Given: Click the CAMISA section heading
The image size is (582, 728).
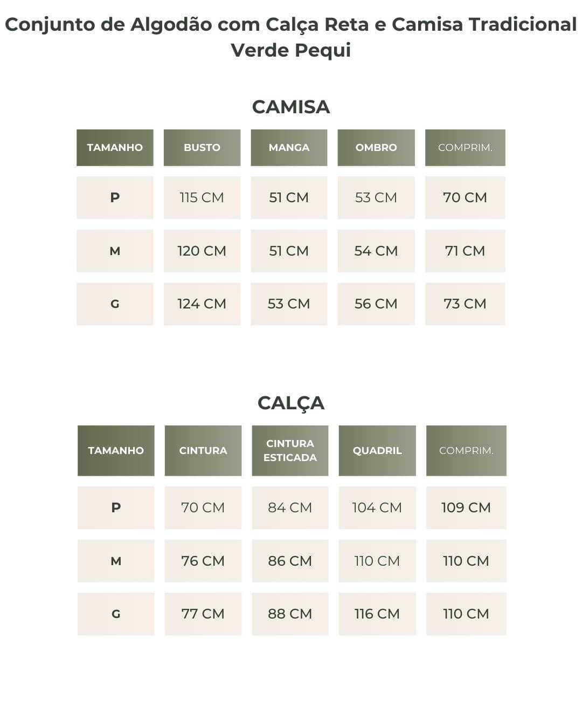Looking at the screenshot, I should click(x=291, y=107).
